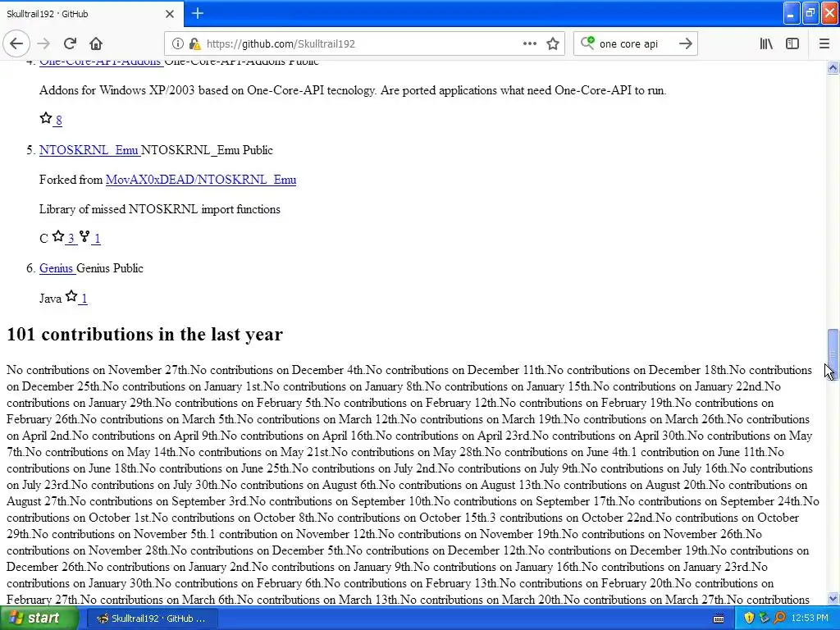Close the Skulltrail192 GitHub tab

coord(169,14)
